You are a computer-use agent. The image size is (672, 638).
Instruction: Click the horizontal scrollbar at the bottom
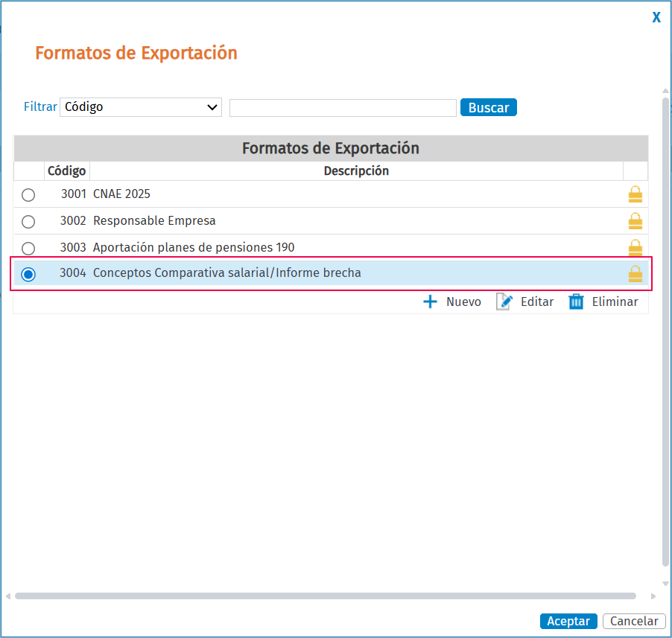coord(326,596)
